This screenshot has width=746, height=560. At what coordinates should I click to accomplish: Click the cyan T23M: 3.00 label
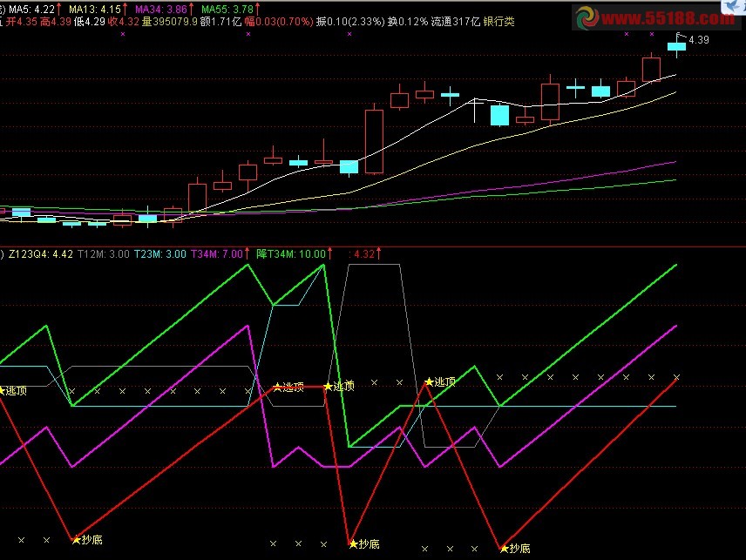pos(159,253)
